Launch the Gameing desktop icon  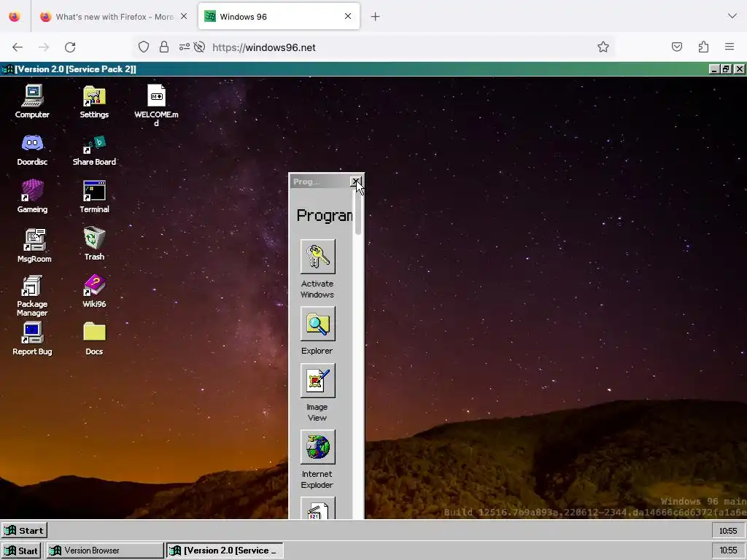[32, 196]
